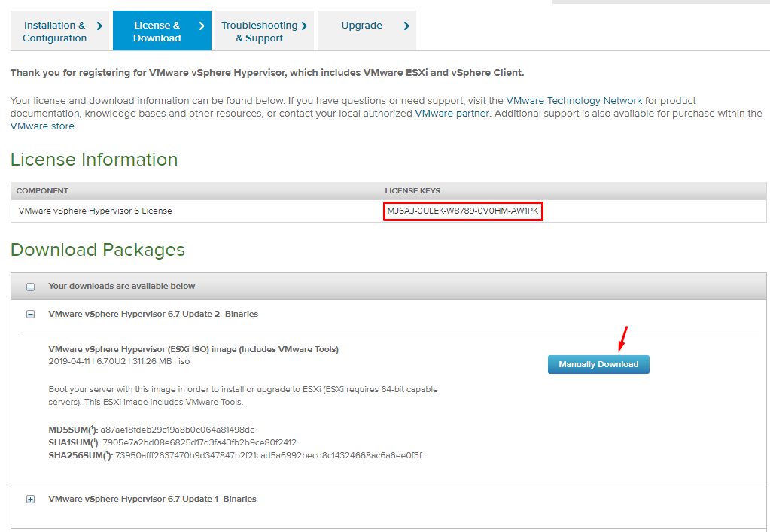Open the Upgrade tab

point(367,31)
